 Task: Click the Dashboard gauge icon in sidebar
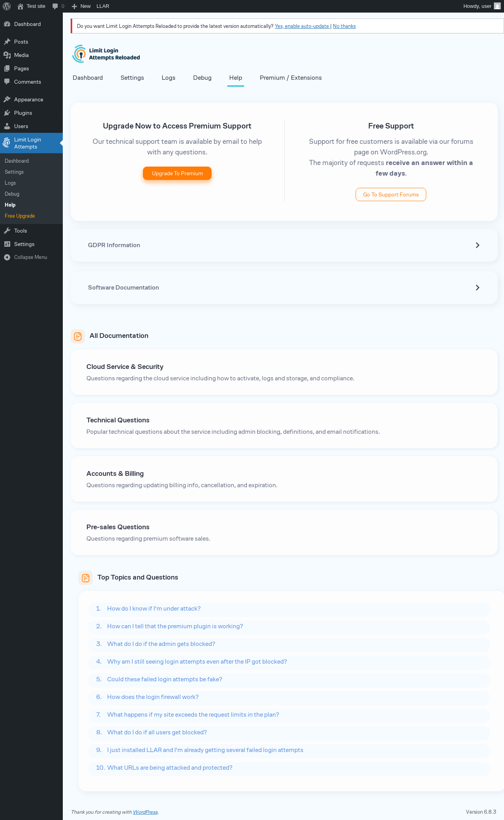pyautogui.click(x=7, y=24)
